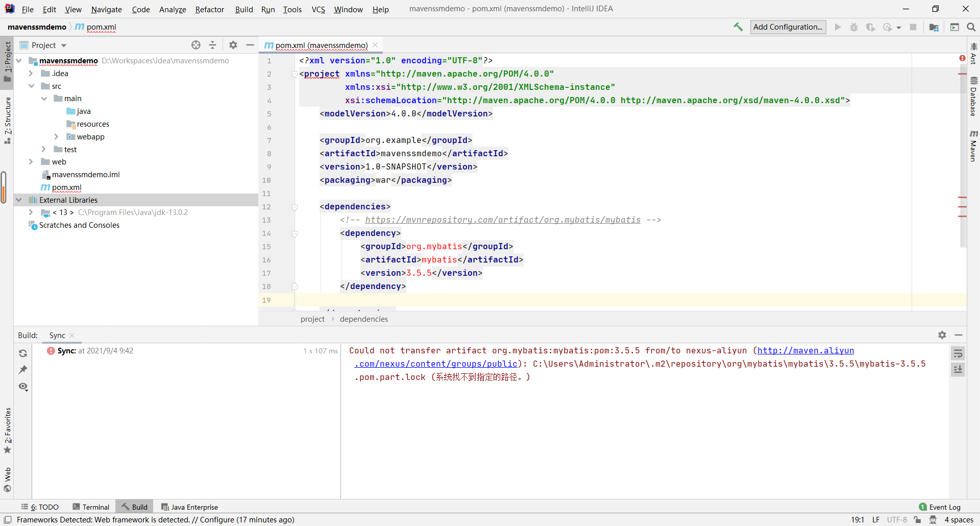Open Search Everywhere magnifier icon
980x526 pixels.
click(x=971, y=27)
